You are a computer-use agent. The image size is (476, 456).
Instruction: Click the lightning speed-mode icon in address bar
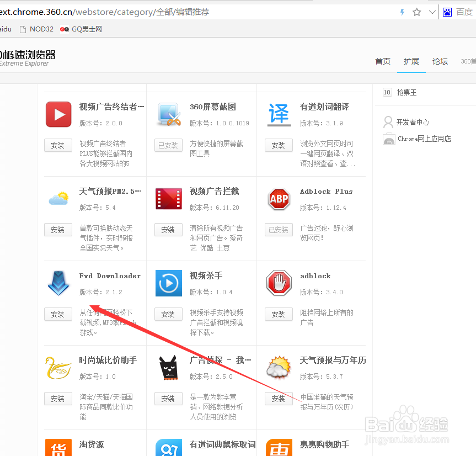pos(402,12)
